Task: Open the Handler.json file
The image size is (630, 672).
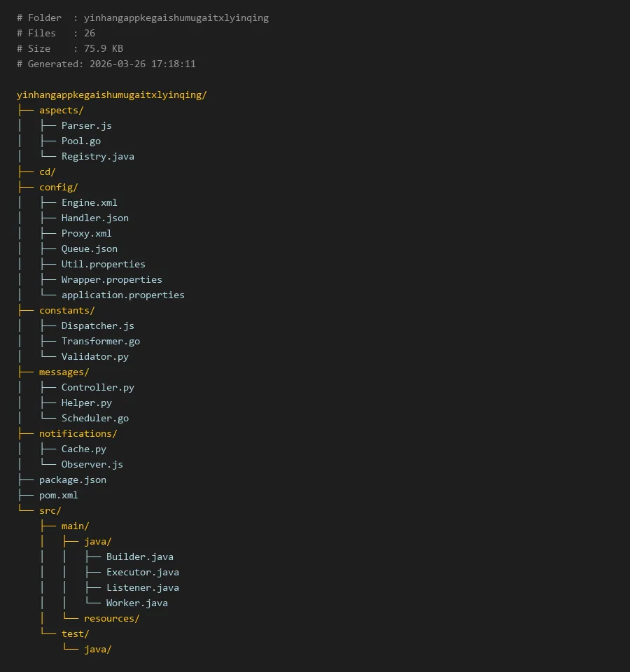Action: [94, 218]
